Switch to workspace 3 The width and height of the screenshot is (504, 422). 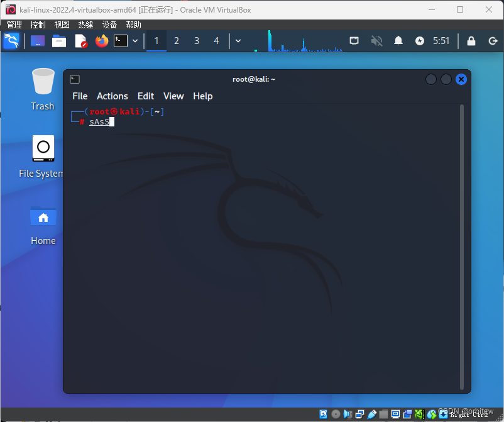tap(197, 41)
